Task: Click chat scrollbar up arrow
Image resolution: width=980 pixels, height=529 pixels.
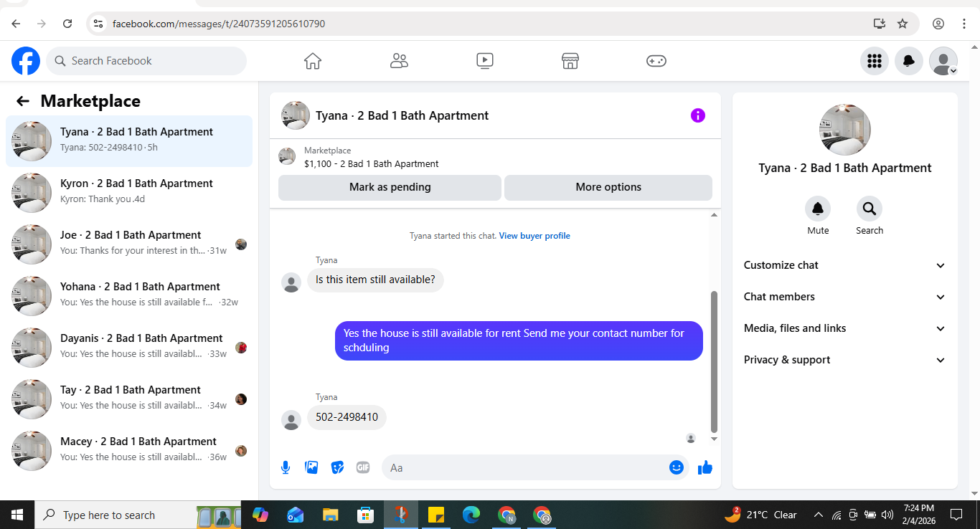Action: (714, 215)
